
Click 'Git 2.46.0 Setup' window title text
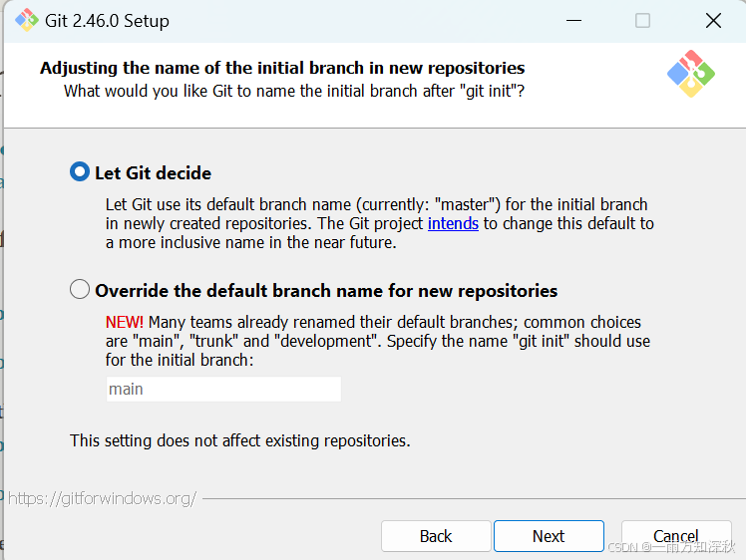pyautogui.click(x=107, y=21)
